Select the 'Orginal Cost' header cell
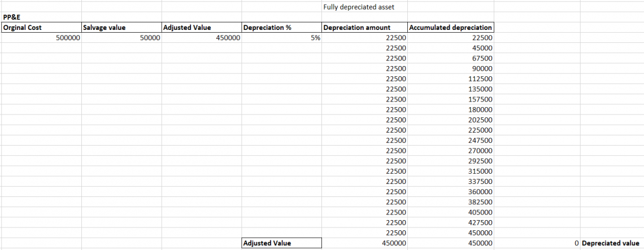 [x=23, y=28]
